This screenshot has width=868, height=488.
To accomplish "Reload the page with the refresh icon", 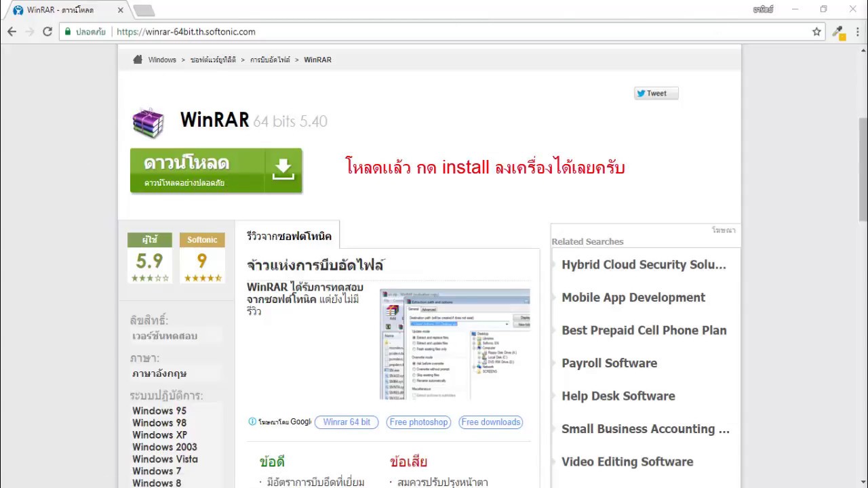I will (47, 32).
